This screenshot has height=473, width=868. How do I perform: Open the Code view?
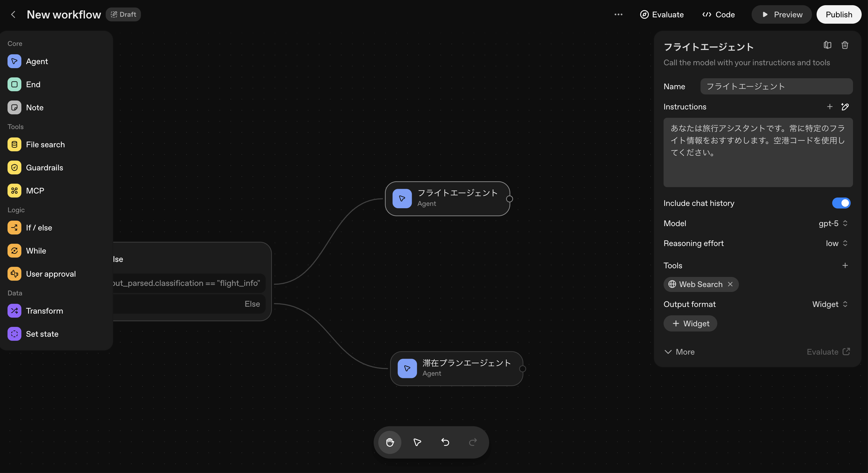pyautogui.click(x=718, y=14)
